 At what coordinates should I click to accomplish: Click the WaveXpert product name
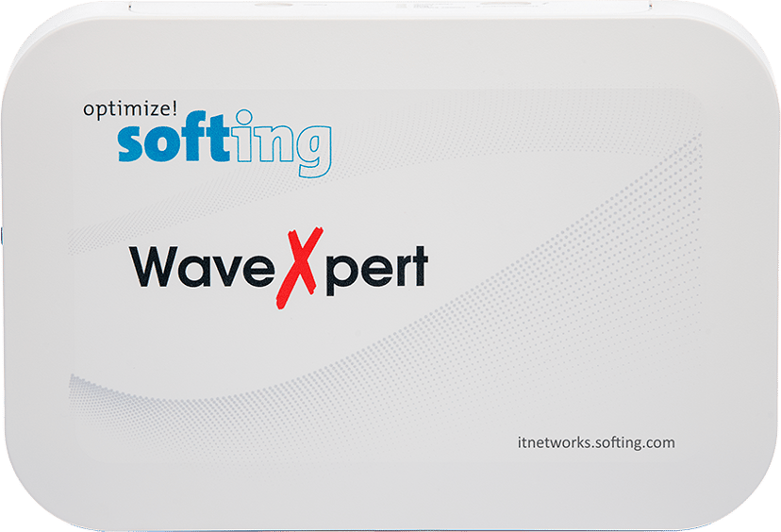pyautogui.click(x=279, y=268)
